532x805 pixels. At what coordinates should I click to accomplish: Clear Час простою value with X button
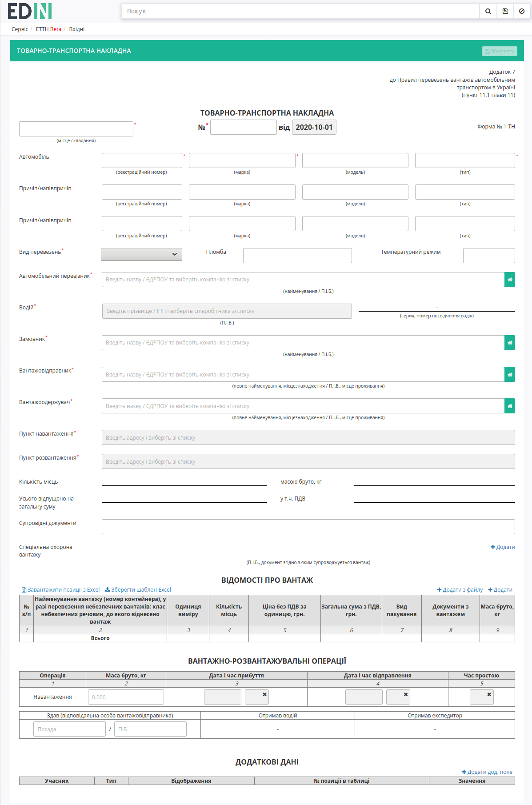pyautogui.click(x=482, y=697)
